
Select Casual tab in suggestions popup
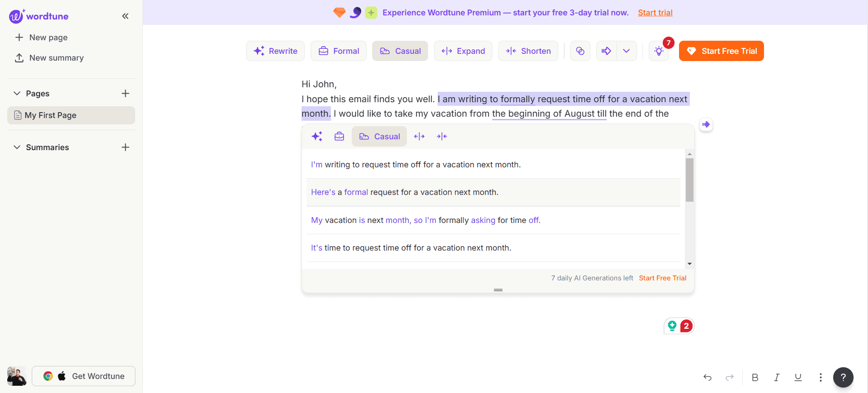(379, 136)
